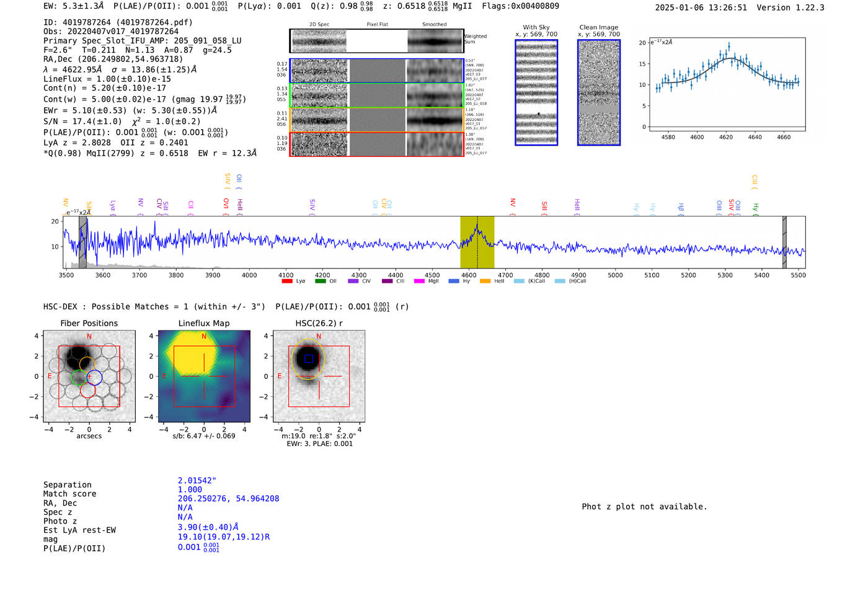The image size is (868, 591).
Task: Click the "2025-01-06 13:26:51" timestamp
Action: (701, 7)
